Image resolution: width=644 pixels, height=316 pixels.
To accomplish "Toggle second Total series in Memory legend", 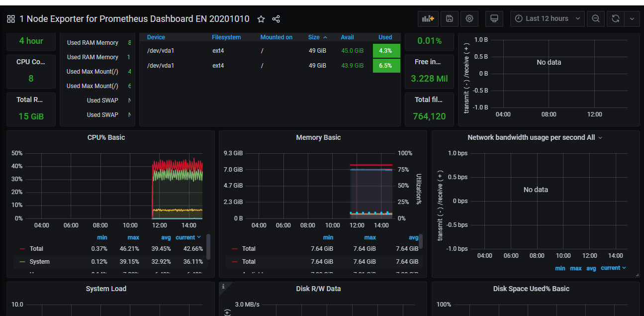I will coord(249,262).
